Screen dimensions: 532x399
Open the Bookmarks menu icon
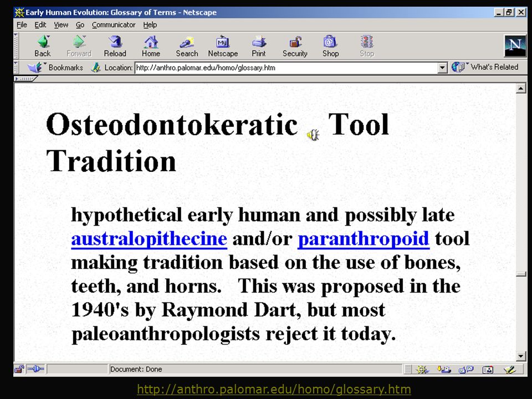[34, 68]
